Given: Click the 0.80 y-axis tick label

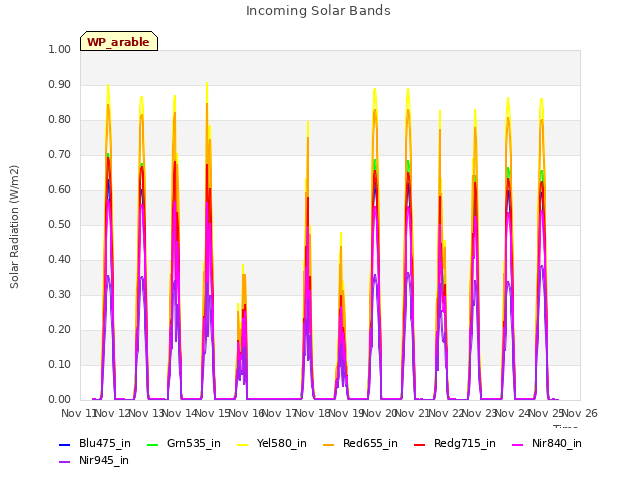Looking at the screenshot, I should [x=60, y=120].
